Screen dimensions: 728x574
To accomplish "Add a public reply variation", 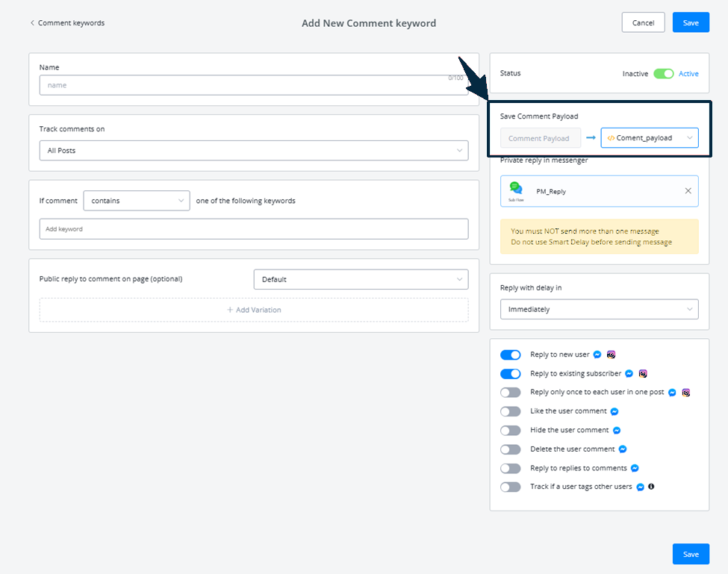I will click(254, 310).
